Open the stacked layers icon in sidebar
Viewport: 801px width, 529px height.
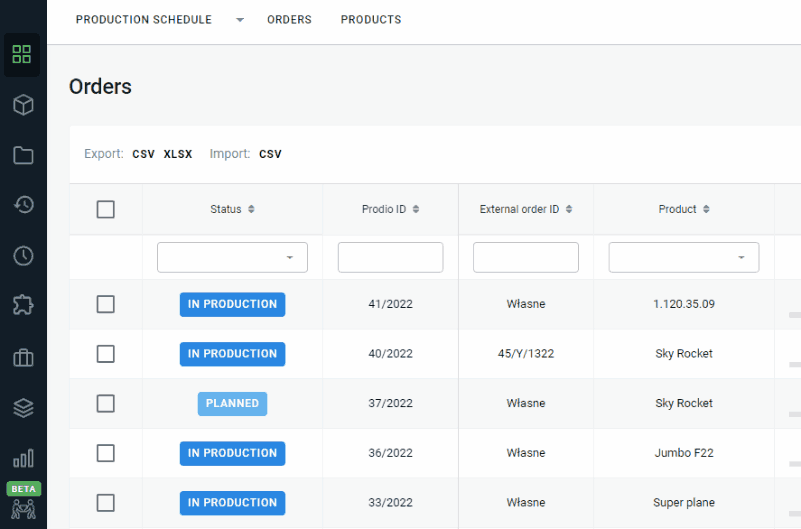pos(23,407)
